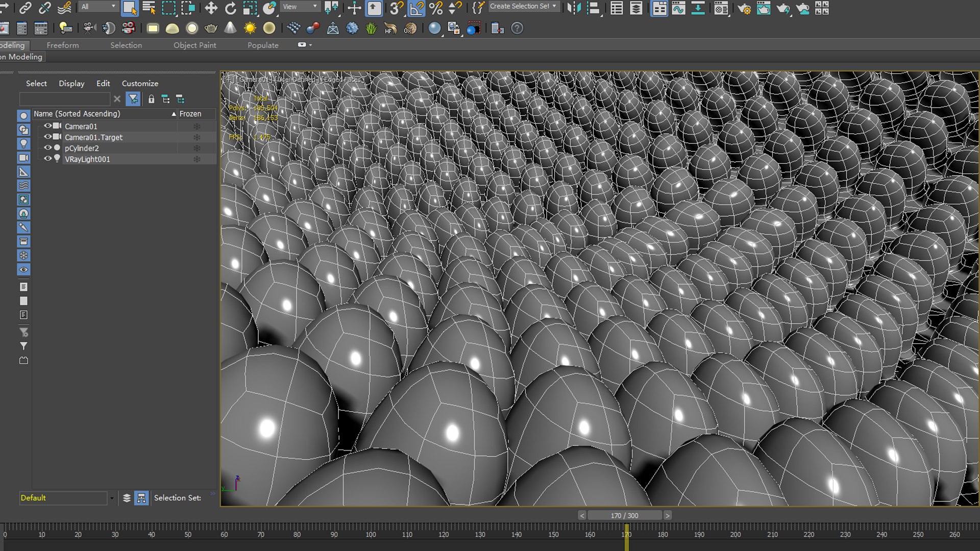Click the sunlight system icon
The width and height of the screenshot is (980, 551).
(x=250, y=28)
